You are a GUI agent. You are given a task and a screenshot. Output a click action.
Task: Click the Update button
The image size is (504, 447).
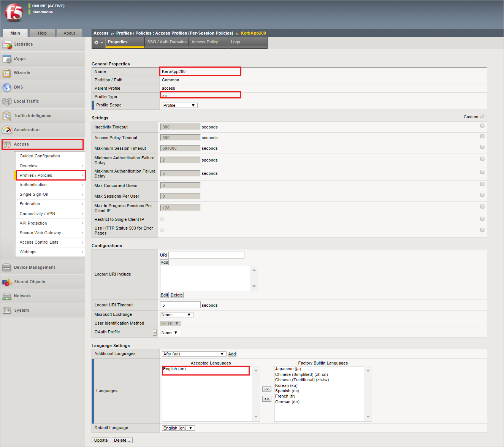coord(101,440)
